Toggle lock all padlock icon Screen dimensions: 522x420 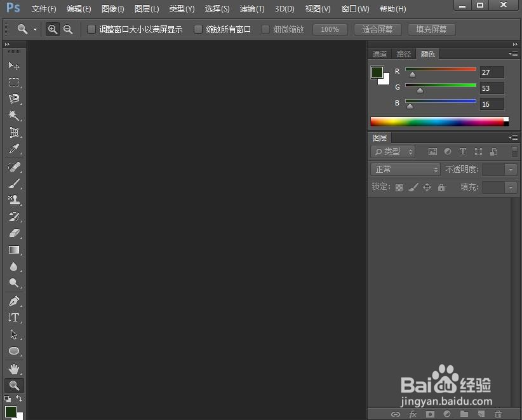pyautogui.click(x=441, y=187)
